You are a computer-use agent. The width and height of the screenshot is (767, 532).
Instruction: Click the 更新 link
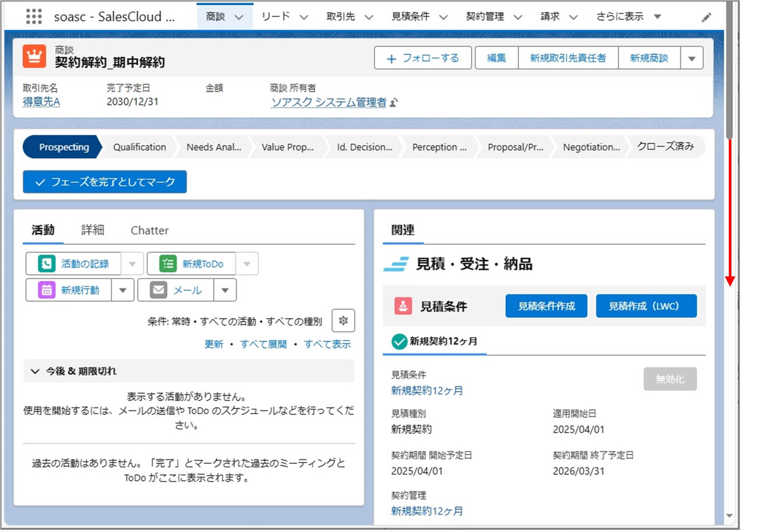pyautogui.click(x=214, y=344)
